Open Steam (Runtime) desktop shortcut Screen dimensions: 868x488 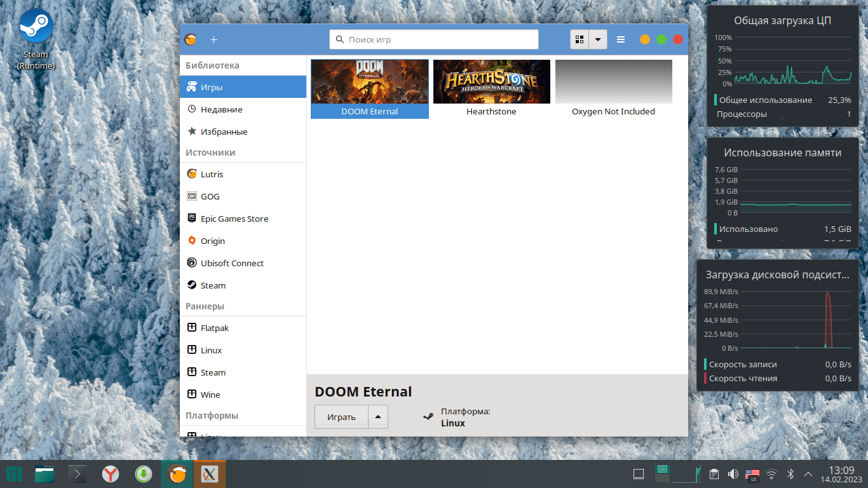point(36,39)
